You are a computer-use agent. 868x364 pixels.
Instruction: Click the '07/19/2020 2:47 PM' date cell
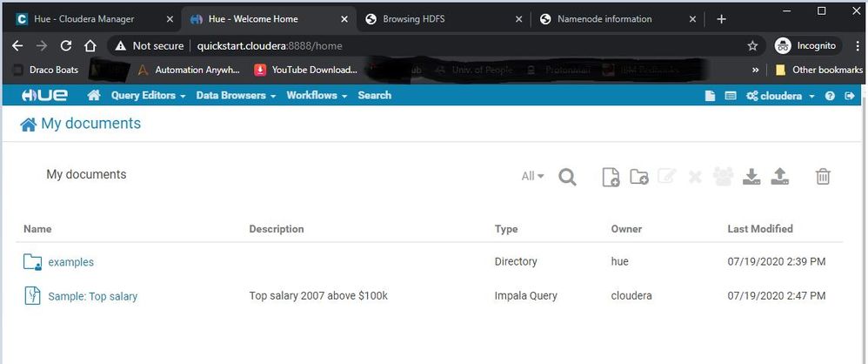click(776, 296)
